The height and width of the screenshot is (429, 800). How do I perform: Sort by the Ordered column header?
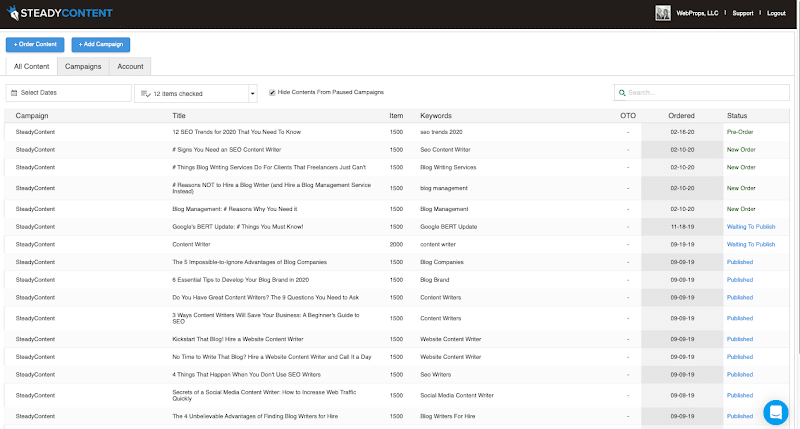coord(681,116)
